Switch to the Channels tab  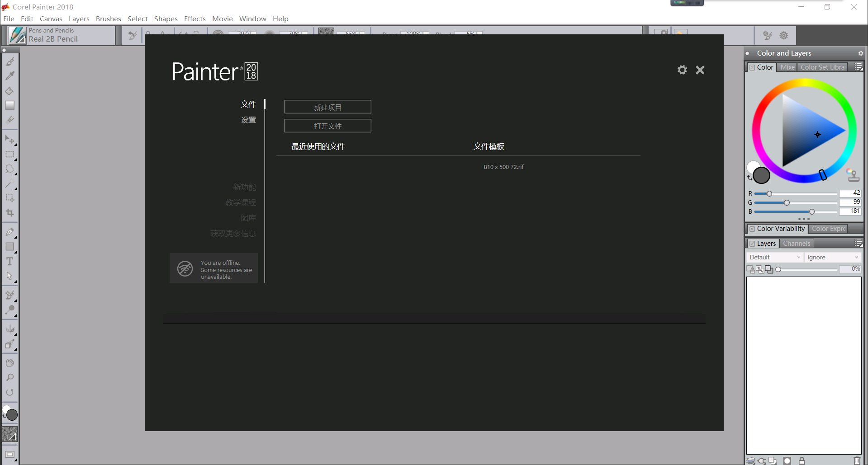[x=797, y=244]
